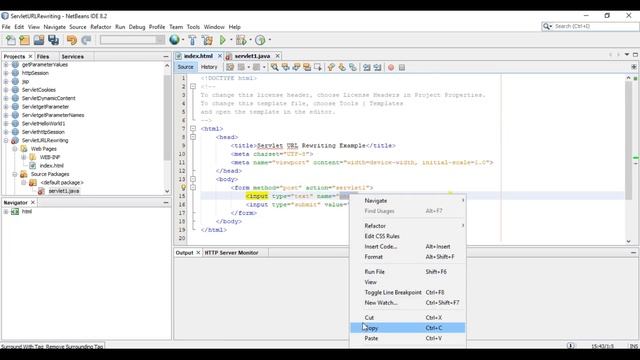Screen dimensions: 640x360
Task: Toggle code fold at line 2
Action: tap(193, 87)
